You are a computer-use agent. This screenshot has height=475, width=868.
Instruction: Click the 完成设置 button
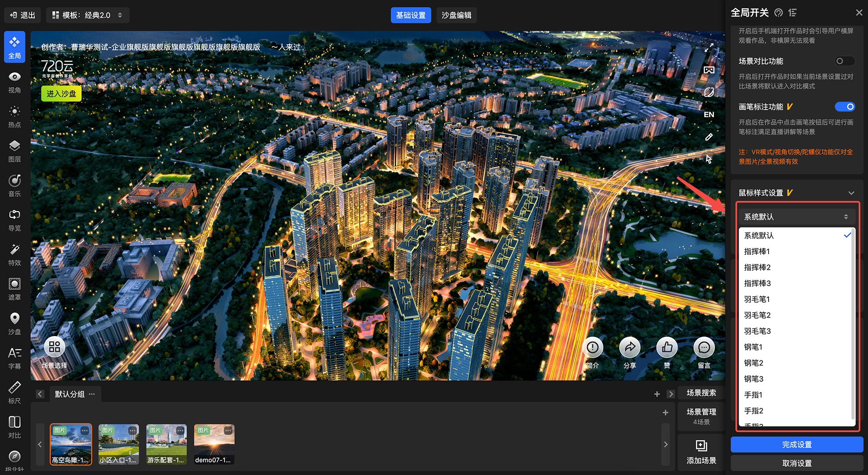click(x=796, y=445)
